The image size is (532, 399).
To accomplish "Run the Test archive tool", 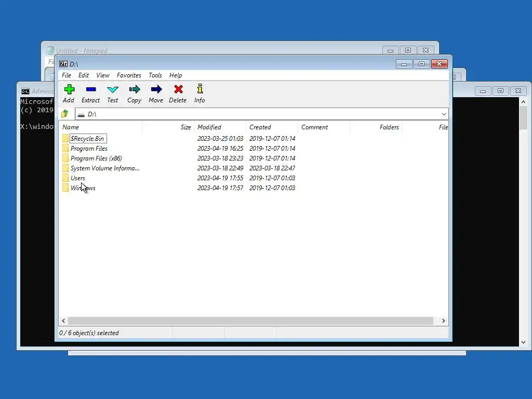I will click(112, 94).
